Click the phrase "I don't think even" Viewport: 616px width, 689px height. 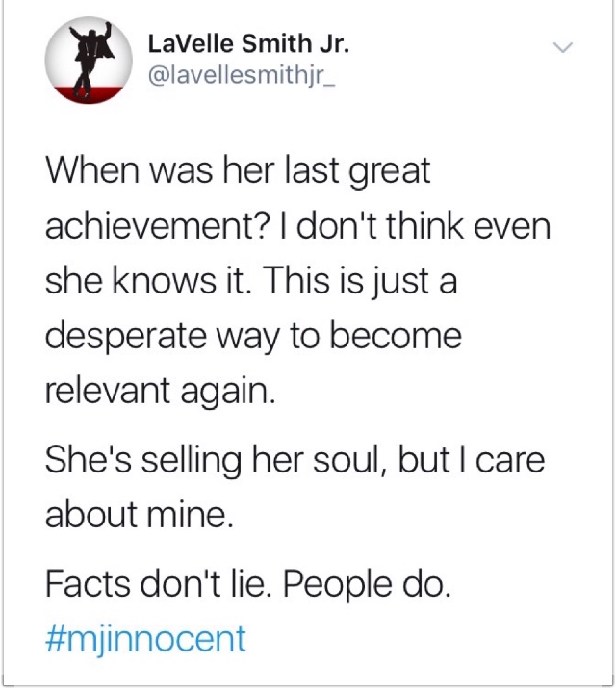[x=423, y=226]
